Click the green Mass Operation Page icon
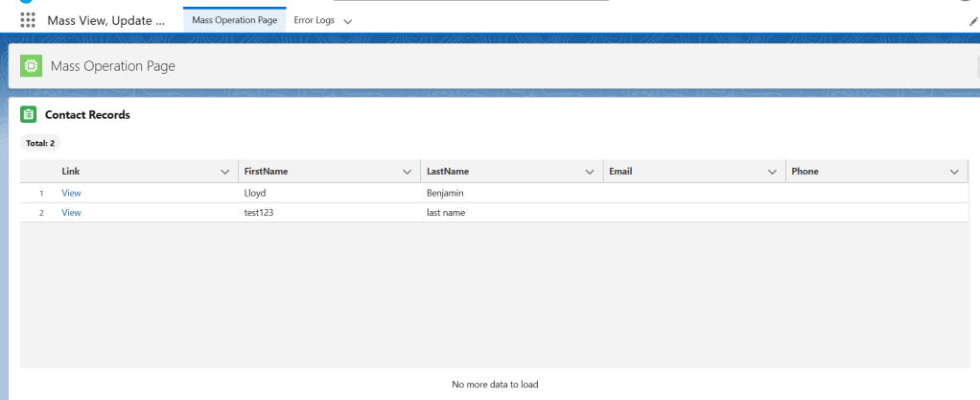This screenshot has height=400, width=980. click(32, 66)
